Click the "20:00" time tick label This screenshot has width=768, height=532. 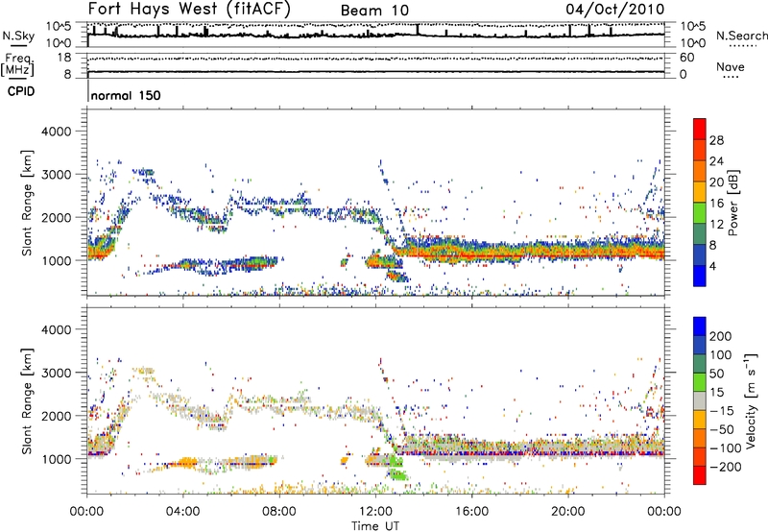pos(568,512)
